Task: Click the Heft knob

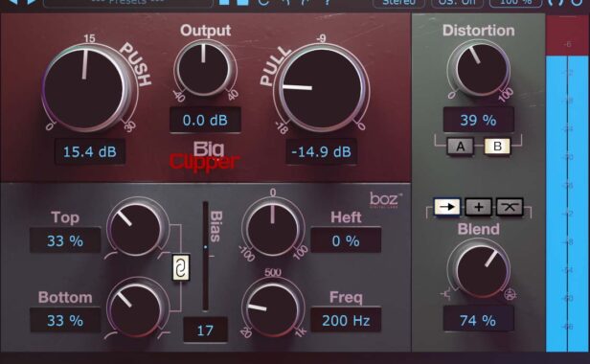Action: [273, 229]
